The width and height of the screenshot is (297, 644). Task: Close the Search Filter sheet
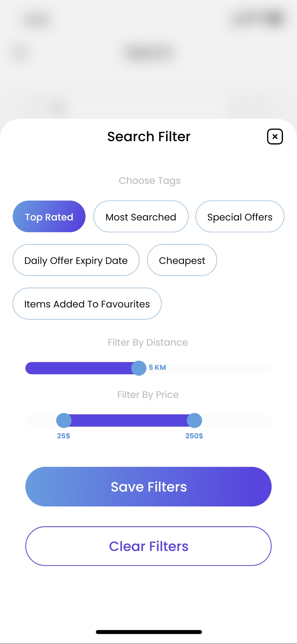coord(275,137)
